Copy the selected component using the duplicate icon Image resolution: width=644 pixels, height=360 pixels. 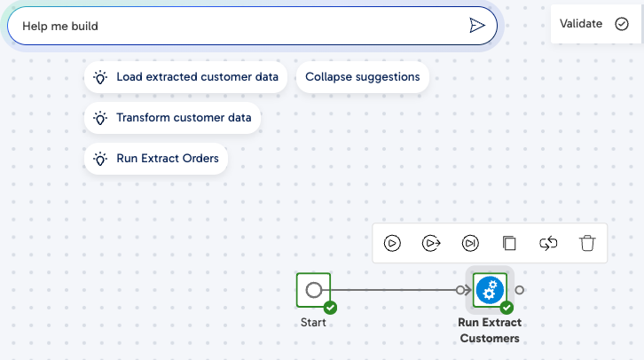coord(509,242)
